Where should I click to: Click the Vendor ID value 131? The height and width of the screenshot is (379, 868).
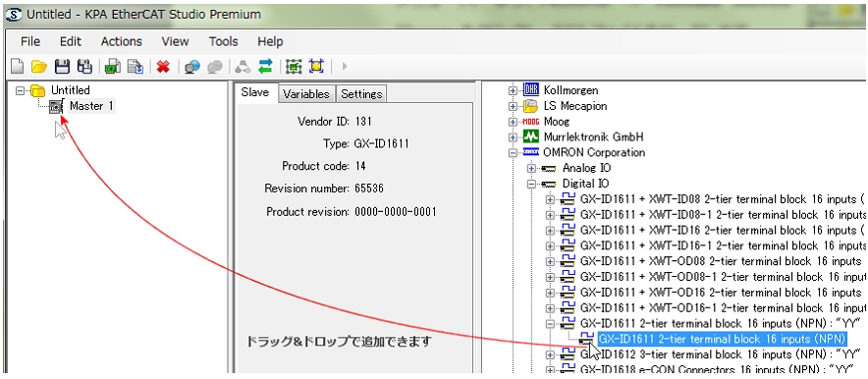click(x=363, y=122)
